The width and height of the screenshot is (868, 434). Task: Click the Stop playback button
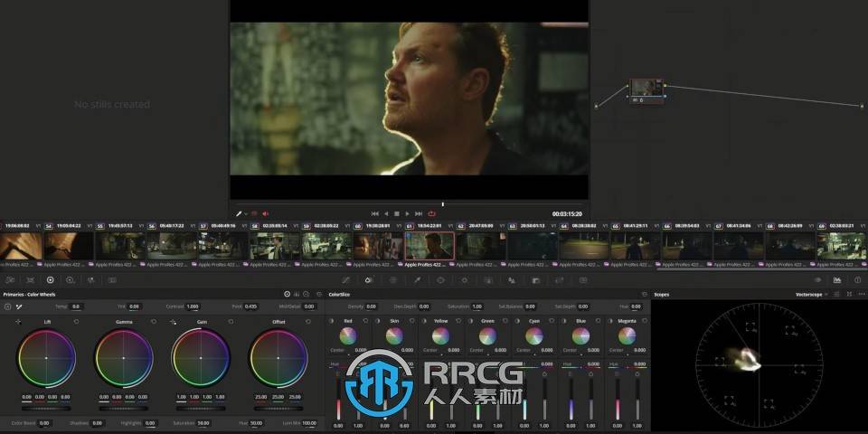(x=397, y=213)
